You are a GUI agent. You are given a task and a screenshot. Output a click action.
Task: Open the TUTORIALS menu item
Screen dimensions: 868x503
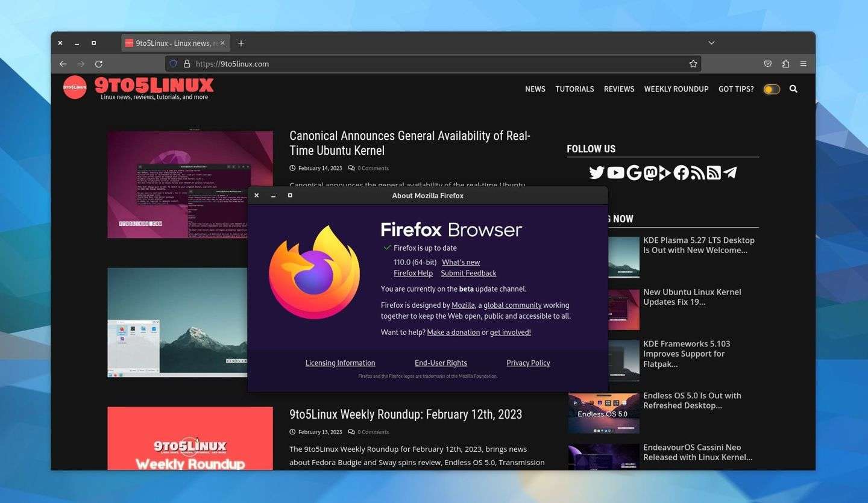click(x=574, y=89)
